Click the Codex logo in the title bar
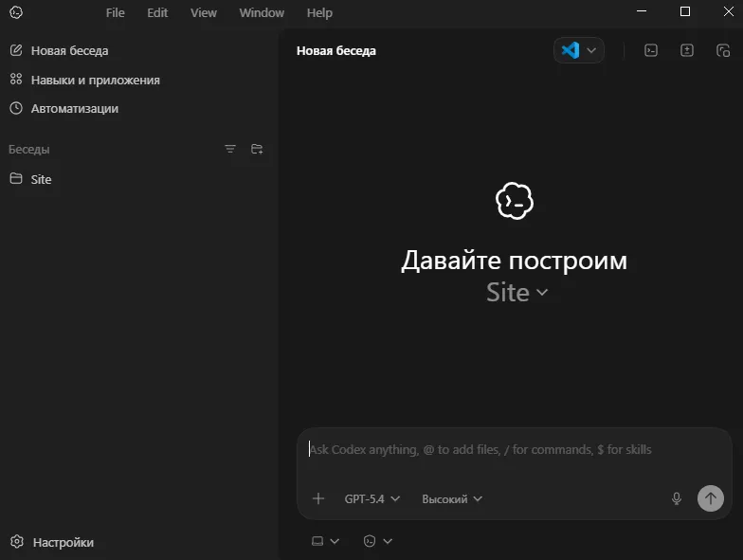 pyautogui.click(x=16, y=12)
